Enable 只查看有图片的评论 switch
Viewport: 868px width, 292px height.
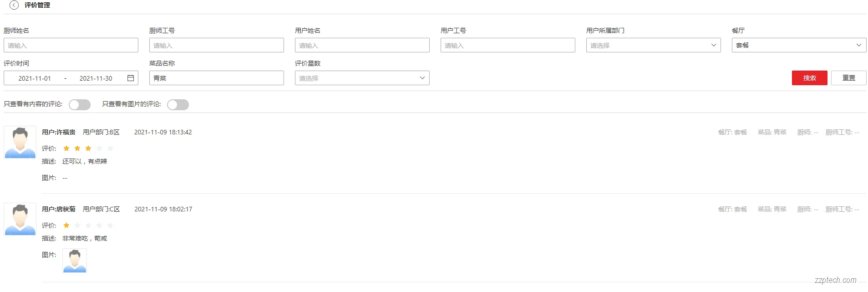[178, 105]
